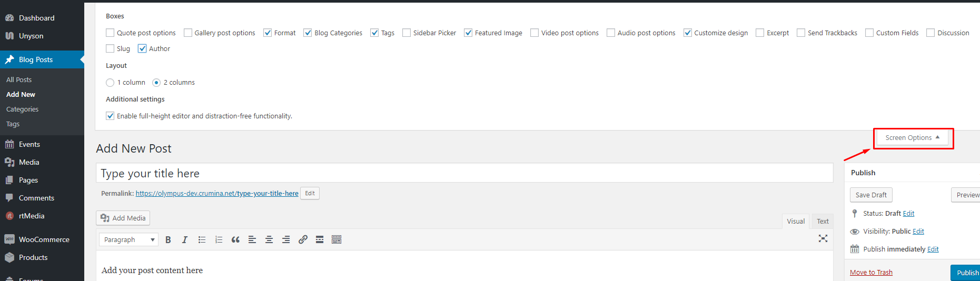Center-align text using the align center icon
Screen dimensions: 980x281
269,240
